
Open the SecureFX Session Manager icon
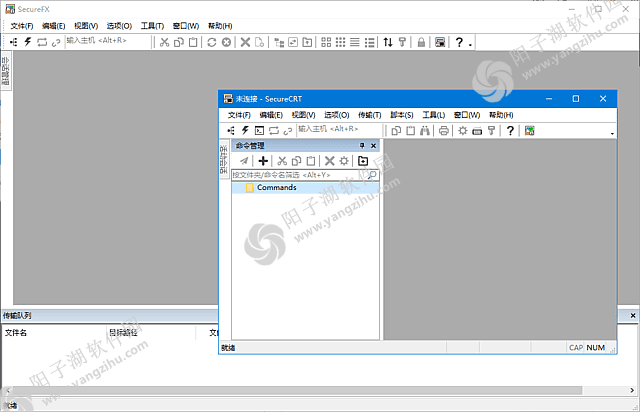click(x=13, y=42)
